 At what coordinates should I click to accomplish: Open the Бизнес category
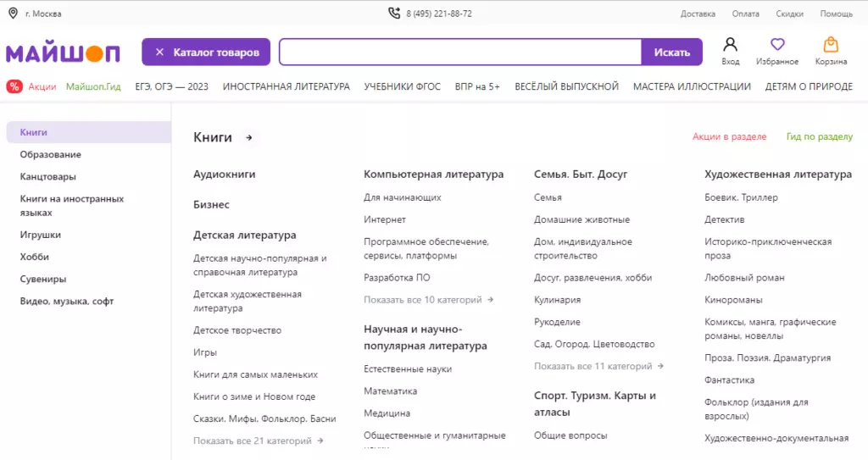tap(211, 204)
